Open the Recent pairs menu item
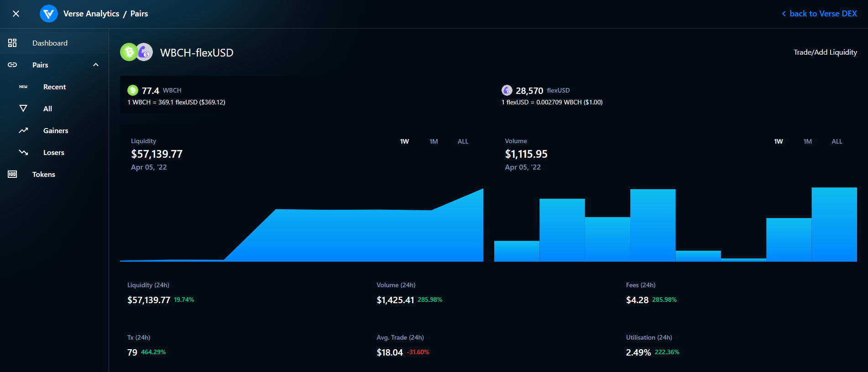Screen dimensions: 868x372 [54, 87]
